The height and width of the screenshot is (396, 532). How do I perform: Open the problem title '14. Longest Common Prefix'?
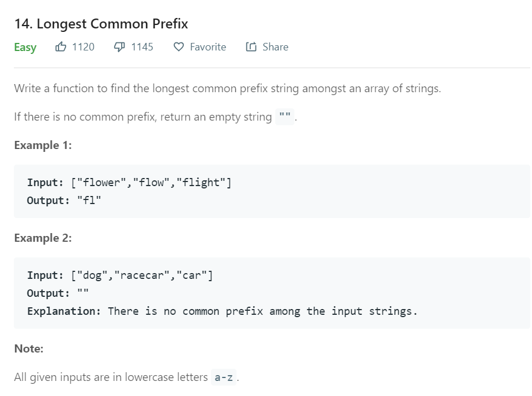102,24
